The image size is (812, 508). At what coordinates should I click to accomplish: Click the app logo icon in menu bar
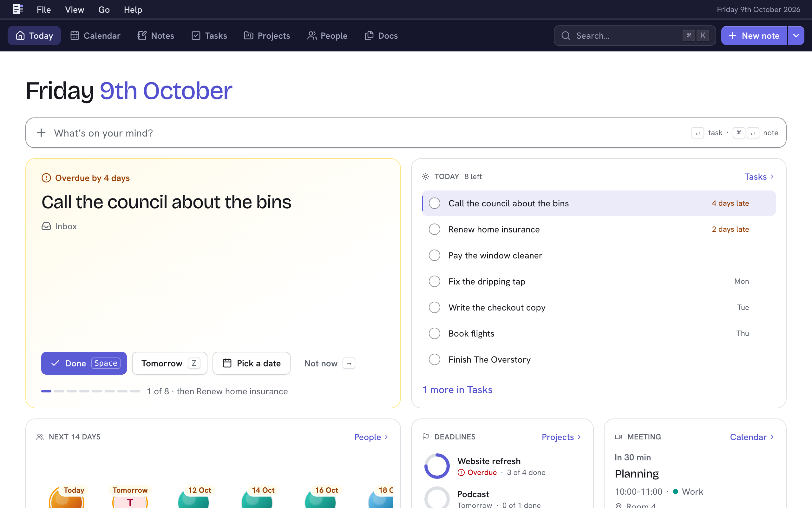(17, 9)
